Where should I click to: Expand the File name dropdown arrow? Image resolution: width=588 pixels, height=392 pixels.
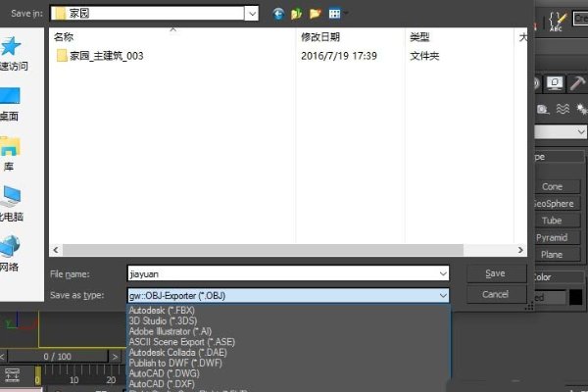coord(443,274)
